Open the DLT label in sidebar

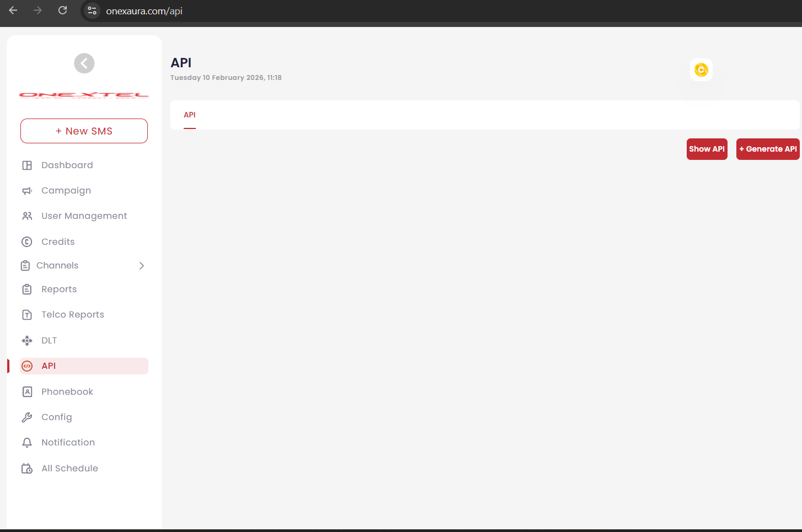(49, 341)
